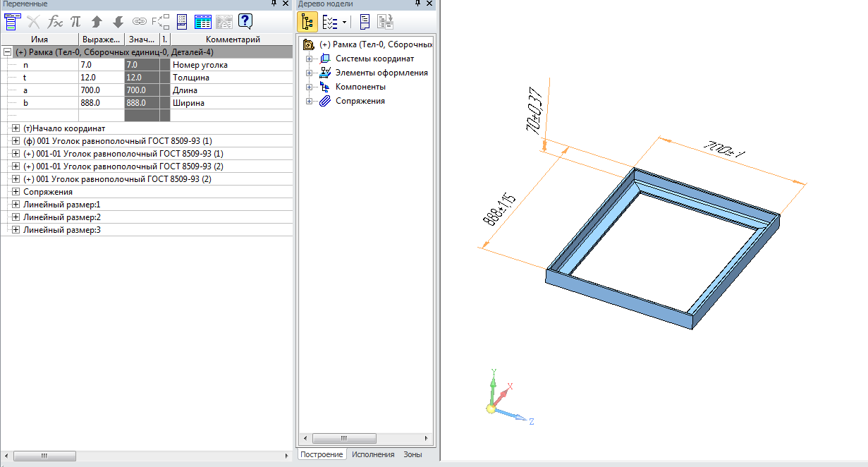Screen dimensions: 868x467
Task: Click the Сопряжения paperclip icon
Action: pos(325,101)
